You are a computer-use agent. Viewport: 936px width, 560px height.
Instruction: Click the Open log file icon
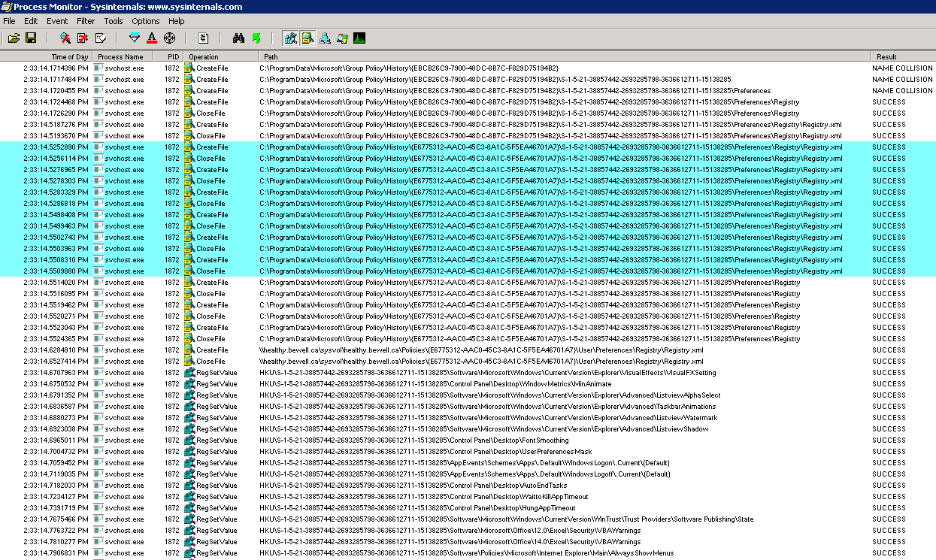[x=14, y=38]
